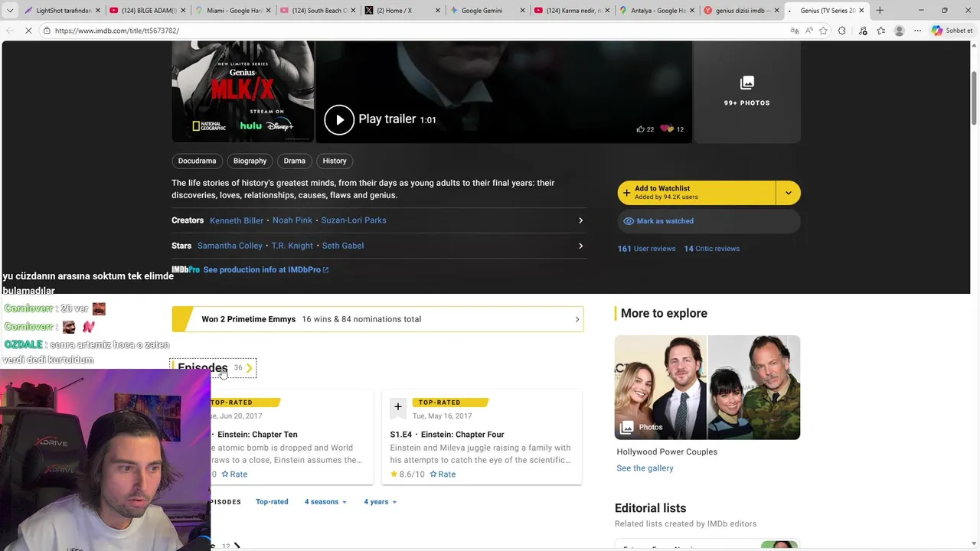Select the Top-rated episodes link
The width and height of the screenshot is (980, 551).
pos(272,502)
